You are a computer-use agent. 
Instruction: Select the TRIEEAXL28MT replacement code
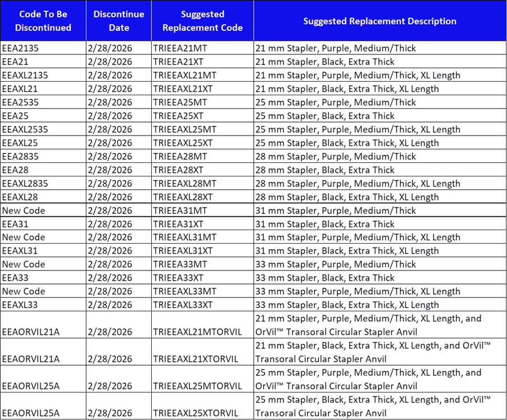point(184,184)
